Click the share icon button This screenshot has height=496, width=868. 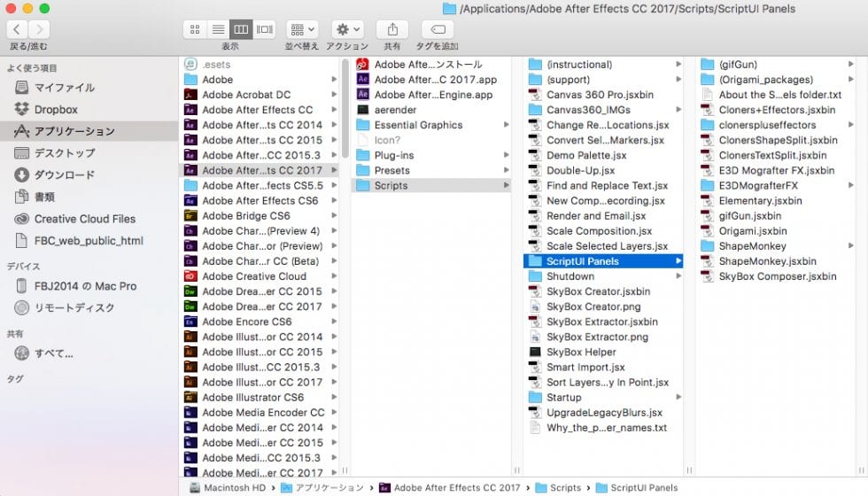[392, 29]
